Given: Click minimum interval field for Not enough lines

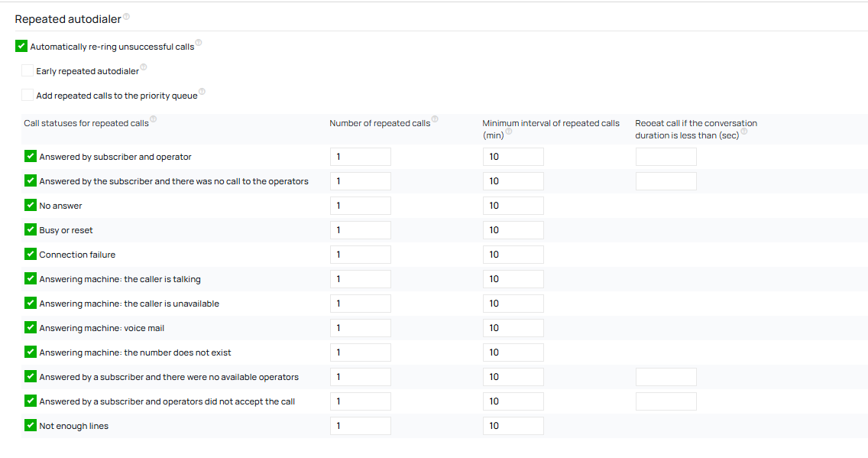Looking at the screenshot, I should coord(513,426).
